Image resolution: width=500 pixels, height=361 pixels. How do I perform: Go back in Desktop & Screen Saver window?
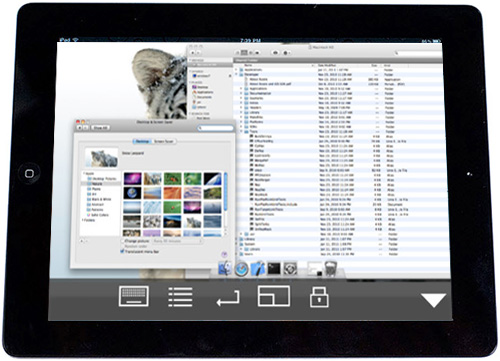tap(80, 128)
